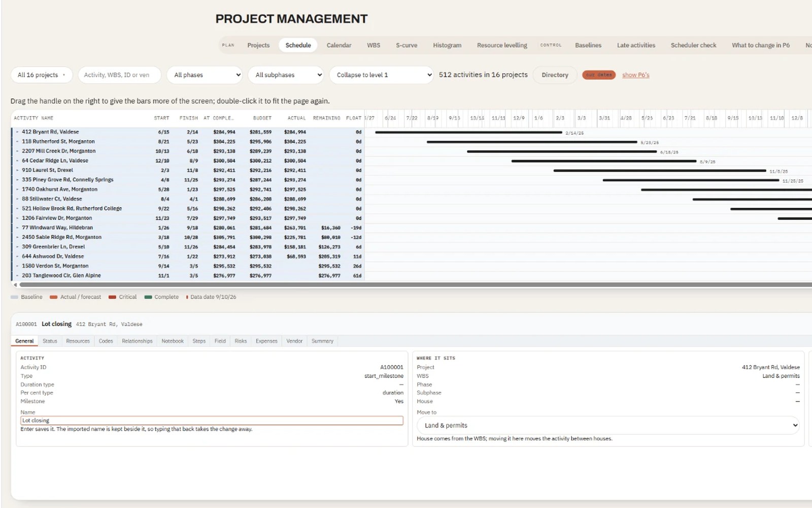The height and width of the screenshot is (508, 812).
Task: Click the Gantt horizontal scrollbar
Action: pyautogui.click(x=415, y=285)
